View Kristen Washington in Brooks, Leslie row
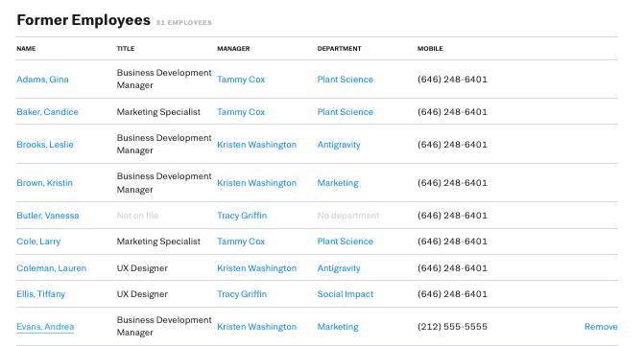Viewport: 644px width, 346px height. (x=256, y=145)
